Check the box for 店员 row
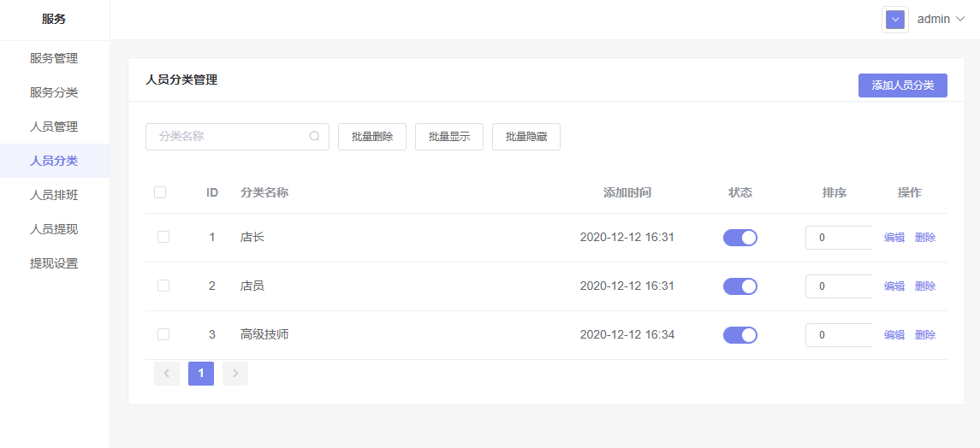The image size is (980, 448). click(x=163, y=286)
